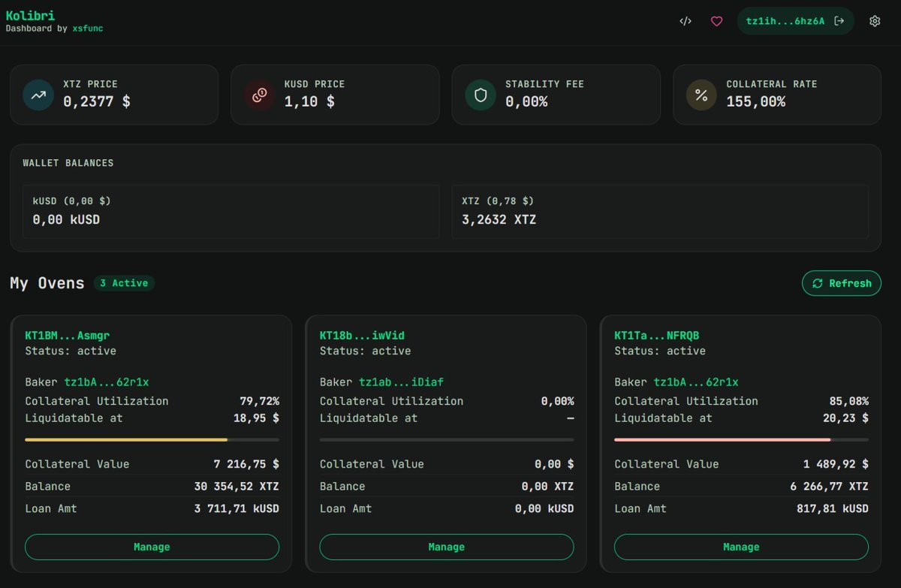The width and height of the screenshot is (901, 588).
Task: Click the red utilization bar of KT1Ta...NFRQB
Action: (741, 439)
